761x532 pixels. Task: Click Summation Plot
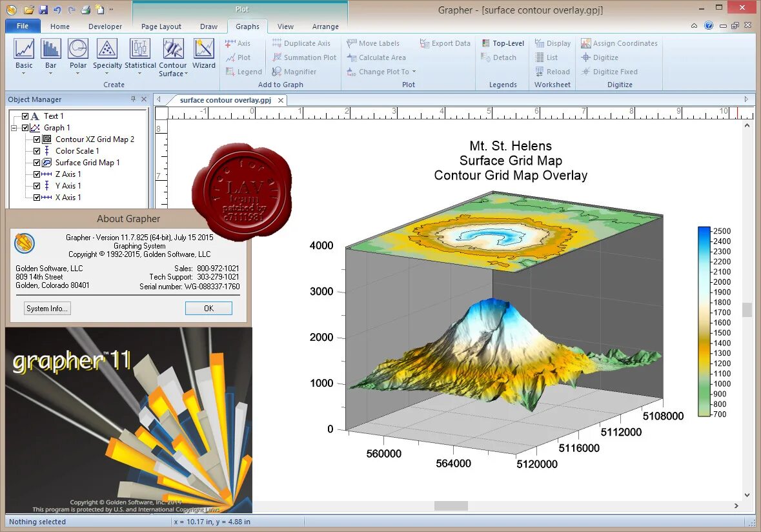[x=304, y=57]
